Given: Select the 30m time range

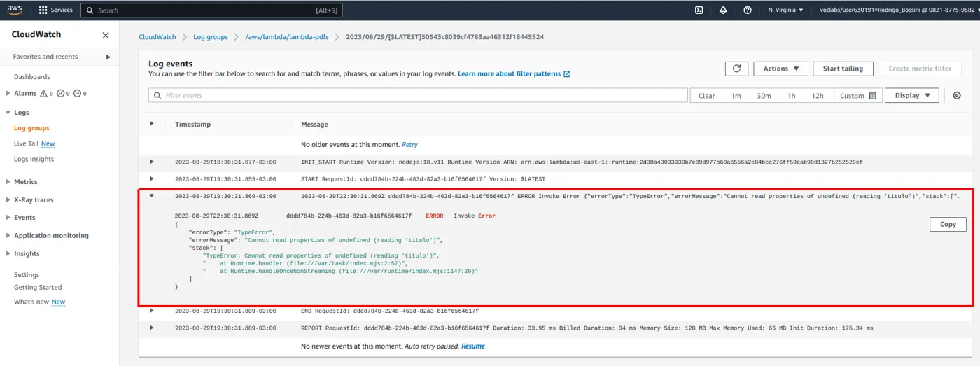Looking at the screenshot, I should pos(764,96).
